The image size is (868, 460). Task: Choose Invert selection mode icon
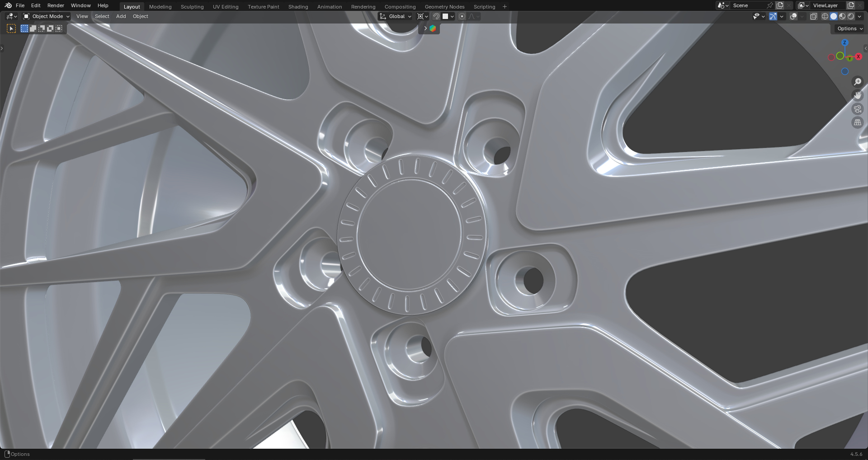click(x=50, y=28)
